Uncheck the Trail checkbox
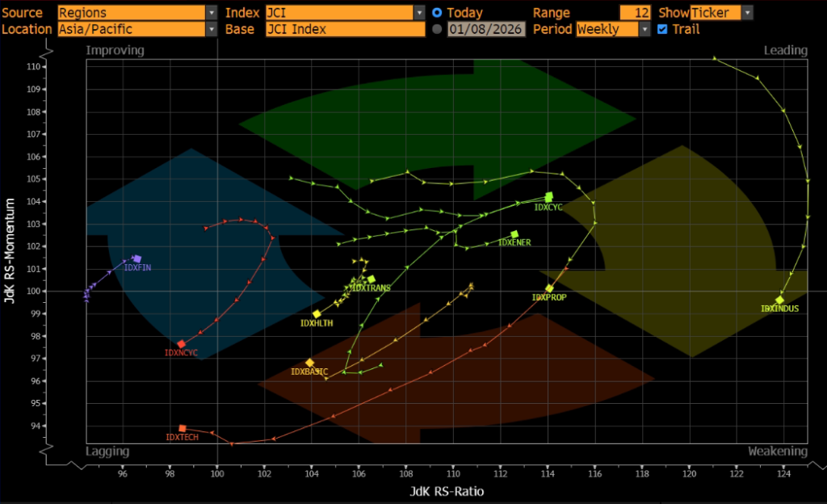827x504 pixels. pos(662,29)
